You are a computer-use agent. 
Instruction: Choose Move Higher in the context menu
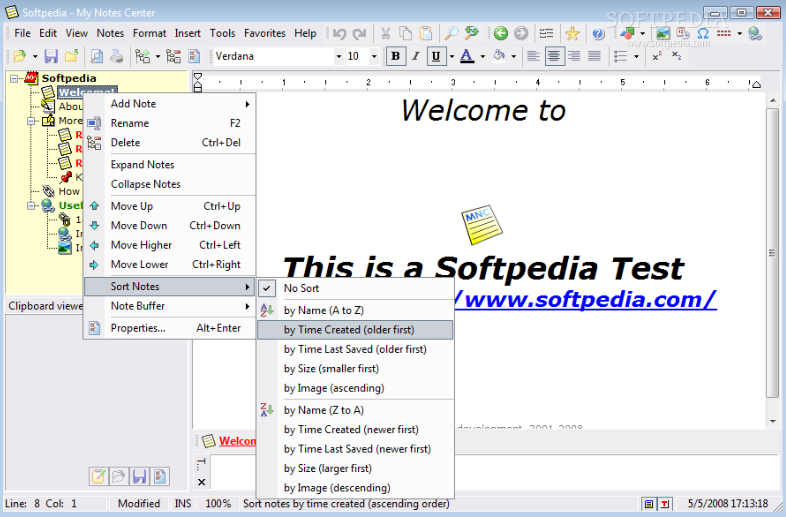pos(169,245)
